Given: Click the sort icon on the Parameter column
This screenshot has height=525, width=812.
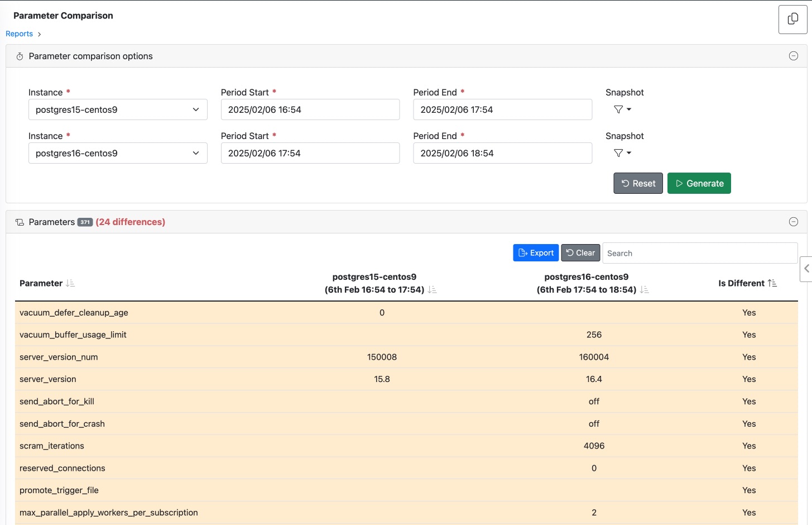Looking at the screenshot, I should (x=70, y=283).
